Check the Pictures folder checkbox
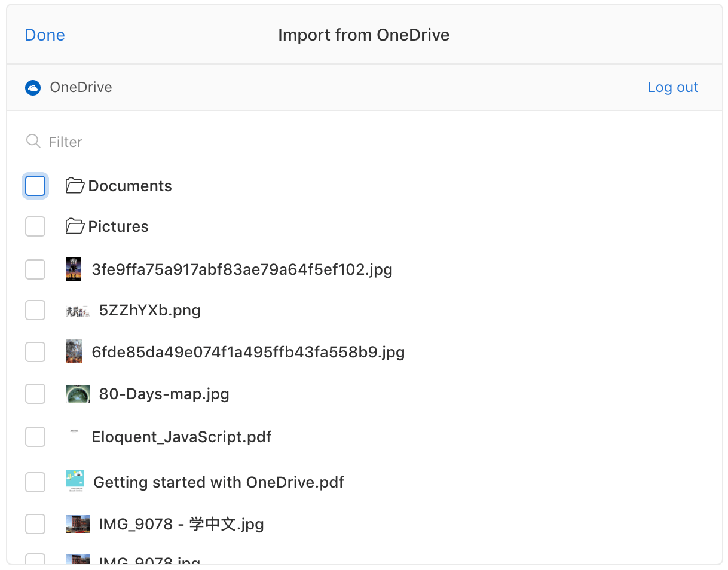 (35, 226)
